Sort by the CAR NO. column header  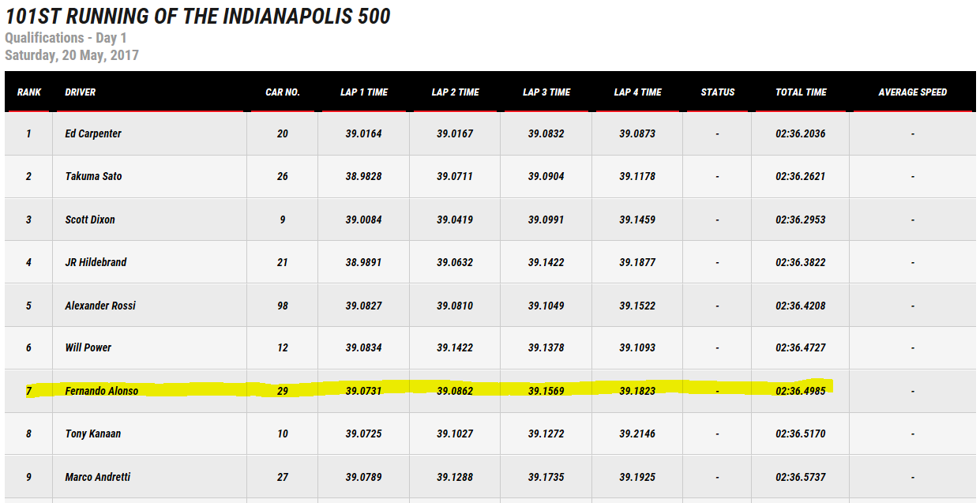point(283,92)
